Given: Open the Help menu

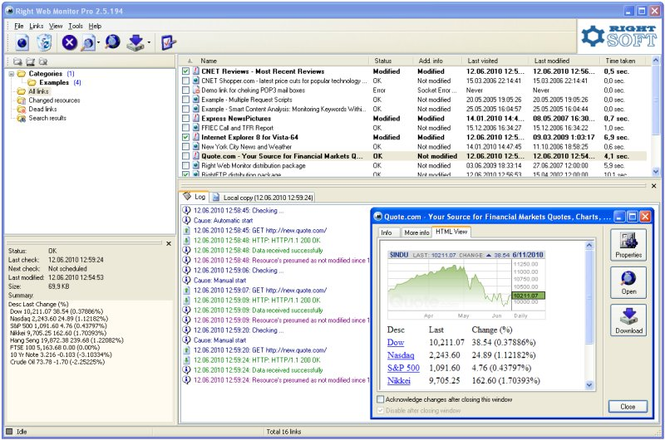Looking at the screenshot, I should 95,26.
